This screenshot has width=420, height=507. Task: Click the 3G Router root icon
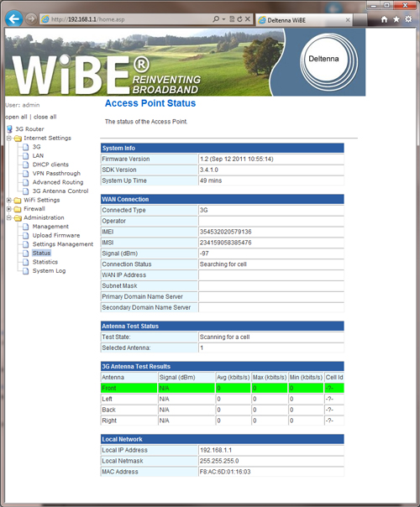[10, 129]
